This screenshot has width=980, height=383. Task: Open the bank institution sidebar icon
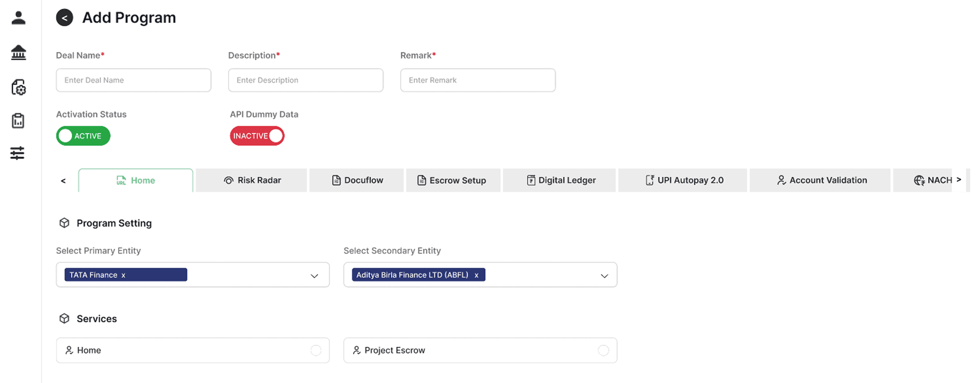18,53
